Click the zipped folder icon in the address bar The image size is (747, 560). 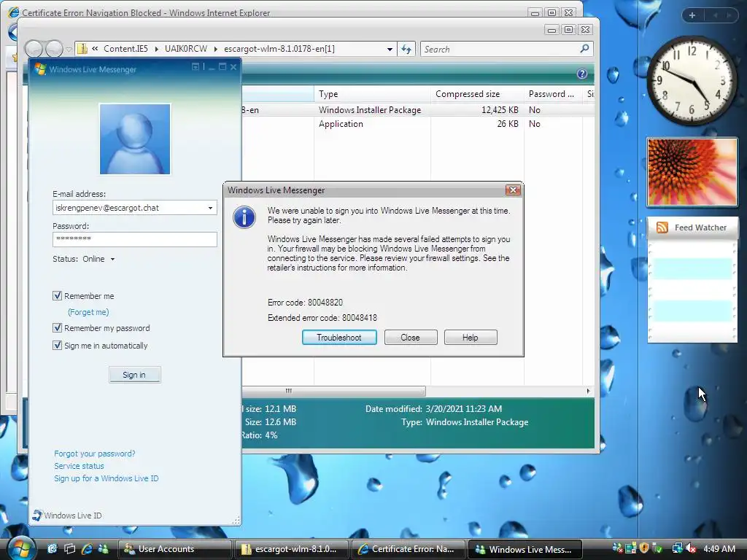[x=82, y=49]
